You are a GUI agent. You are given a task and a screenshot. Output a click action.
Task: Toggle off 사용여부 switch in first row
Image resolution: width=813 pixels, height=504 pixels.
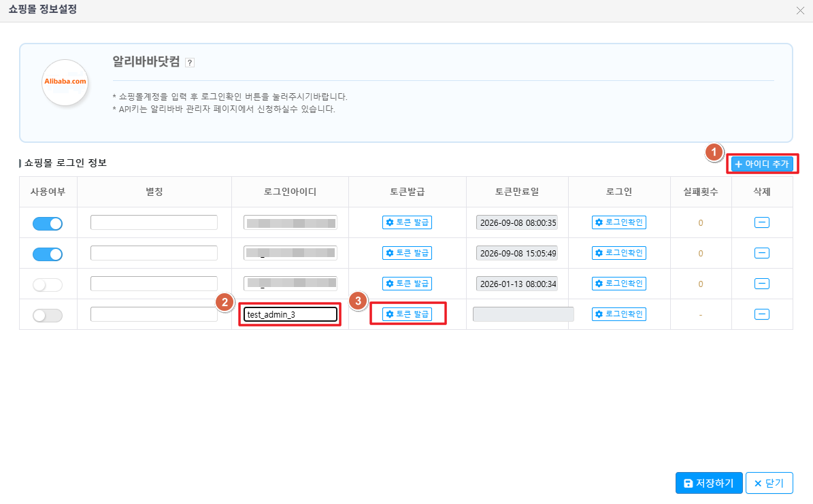(x=48, y=223)
